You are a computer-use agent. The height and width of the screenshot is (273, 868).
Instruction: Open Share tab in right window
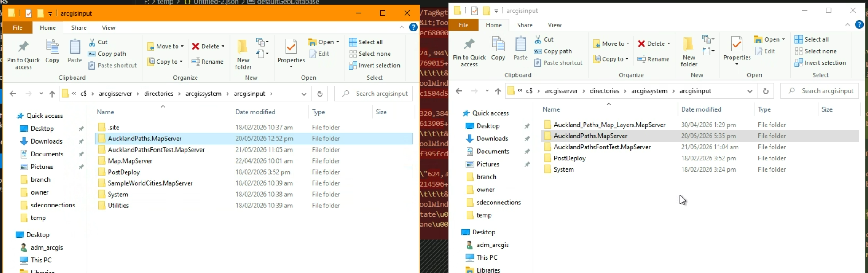pyautogui.click(x=525, y=25)
